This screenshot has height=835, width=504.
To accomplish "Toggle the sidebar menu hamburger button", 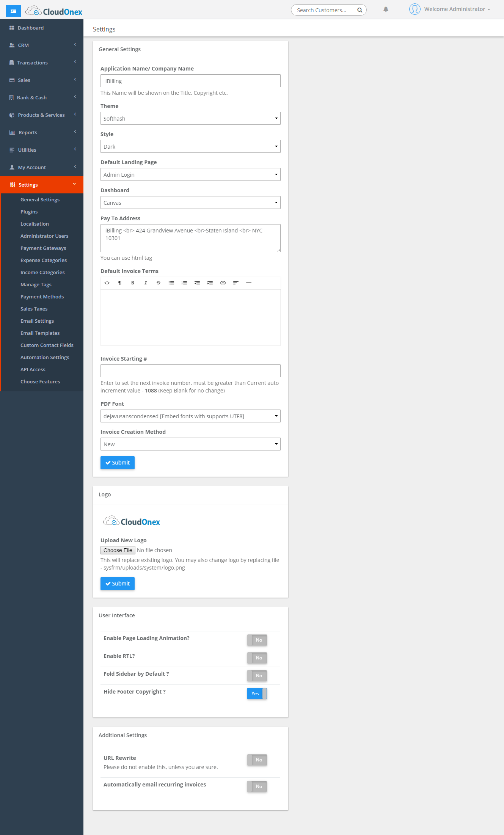I will [x=13, y=11].
